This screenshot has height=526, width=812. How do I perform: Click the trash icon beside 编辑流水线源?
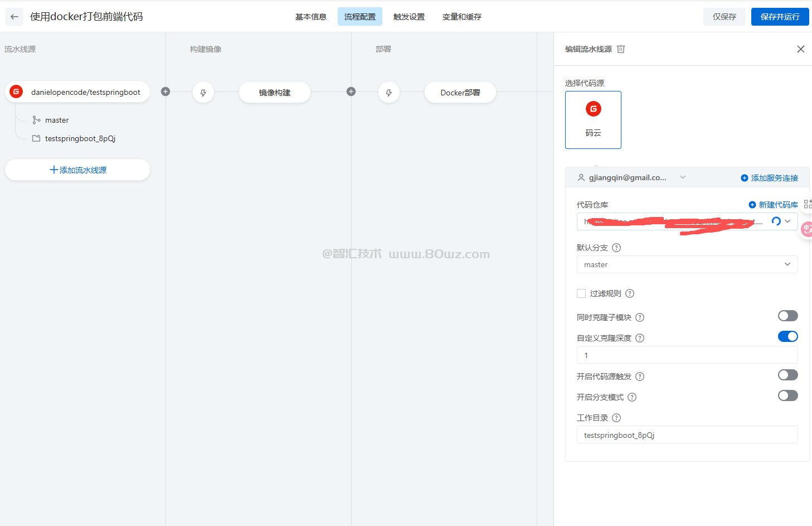click(x=621, y=49)
